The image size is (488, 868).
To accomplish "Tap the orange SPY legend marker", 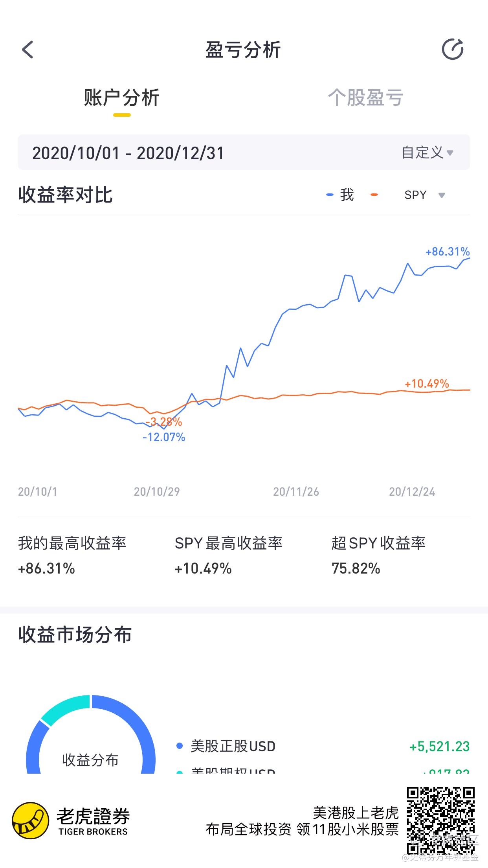I will point(374,195).
